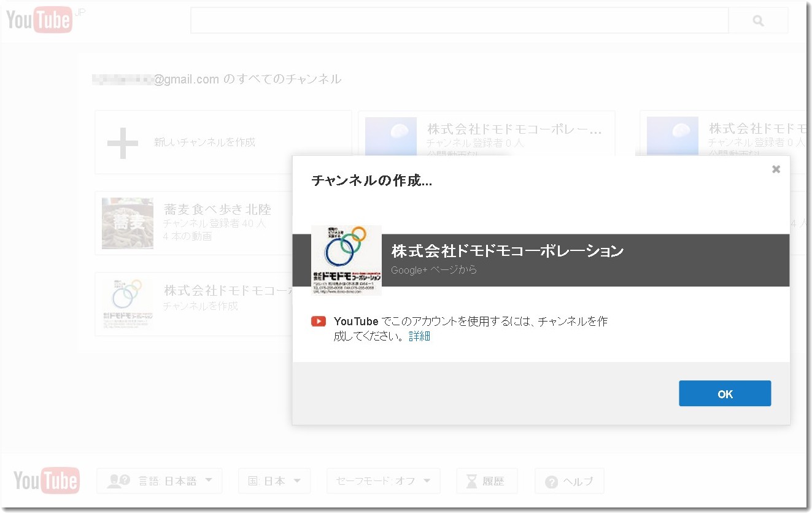Open the 国 (country) dropdown

[274, 480]
